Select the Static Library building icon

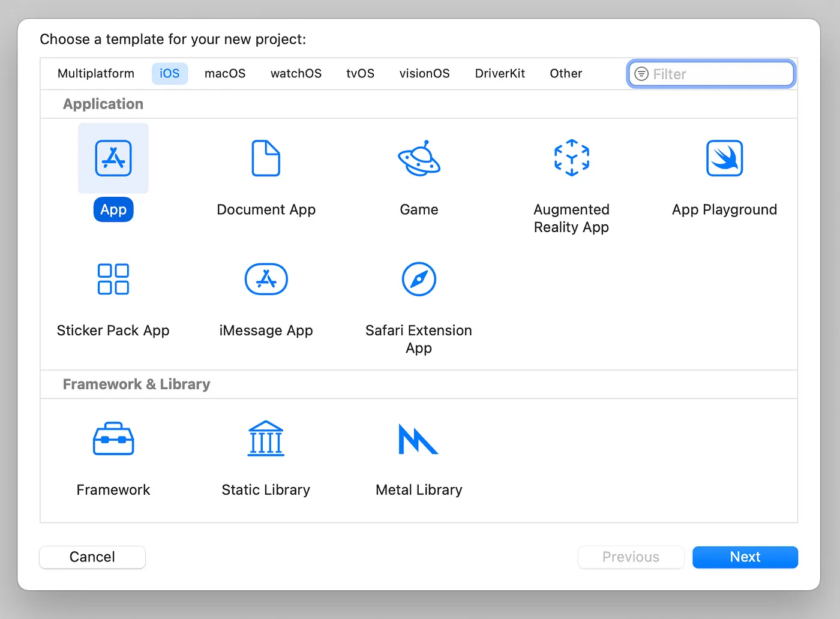(266, 439)
